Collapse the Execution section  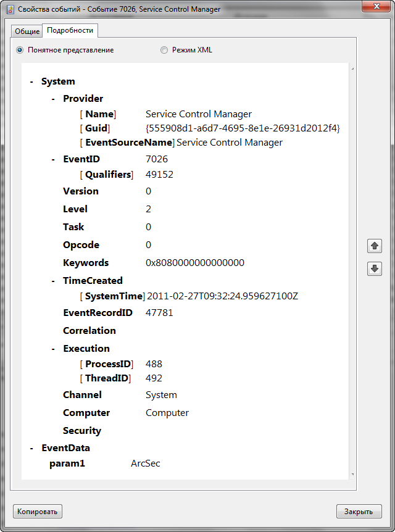click(x=54, y=349)
